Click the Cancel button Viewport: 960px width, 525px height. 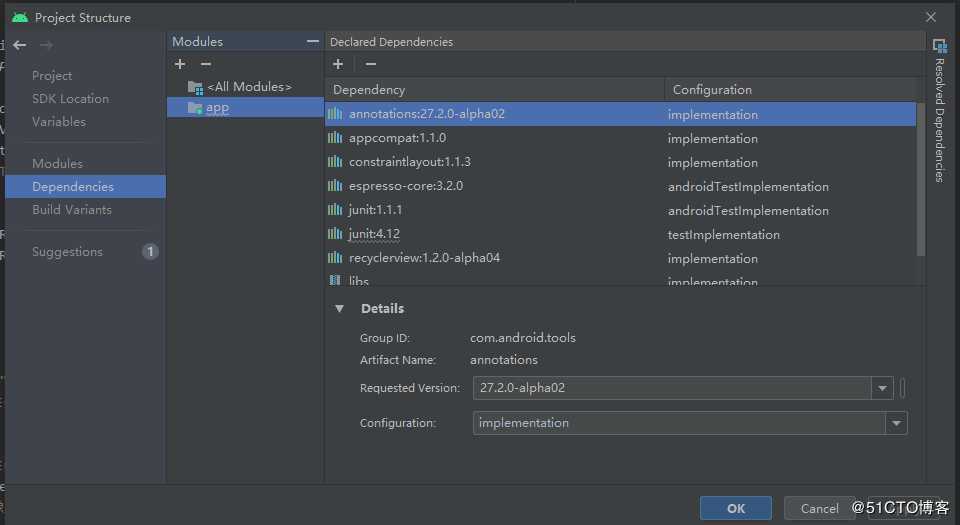pyautogui.click(x=820, y=508)
